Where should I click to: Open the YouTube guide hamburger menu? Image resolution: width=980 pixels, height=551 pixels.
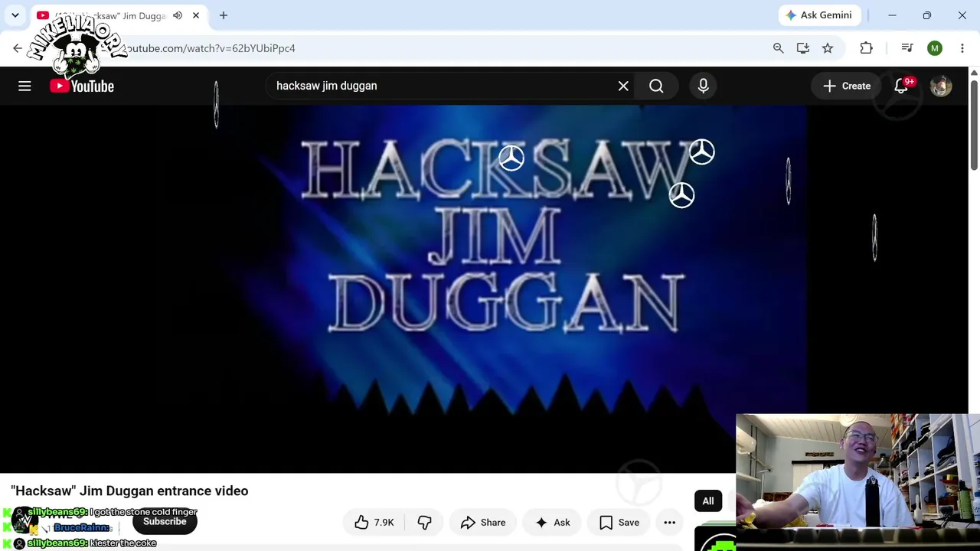[x=24, y=86]
